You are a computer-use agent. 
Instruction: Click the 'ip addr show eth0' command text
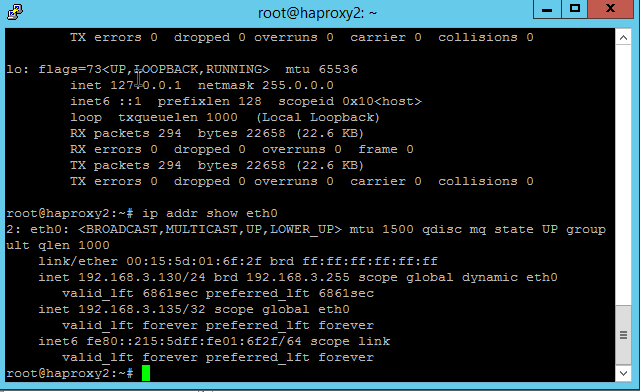click(210, 213)
